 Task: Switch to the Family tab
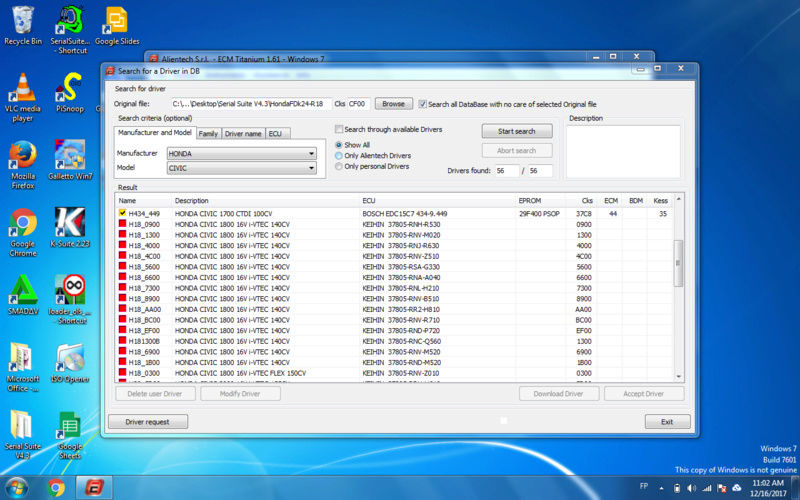[208, 134]
